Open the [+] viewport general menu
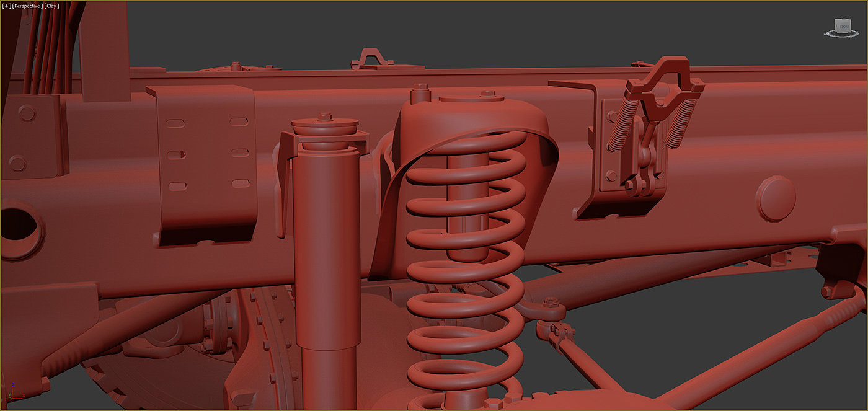The image size is (868, 411). click(6, 6)
